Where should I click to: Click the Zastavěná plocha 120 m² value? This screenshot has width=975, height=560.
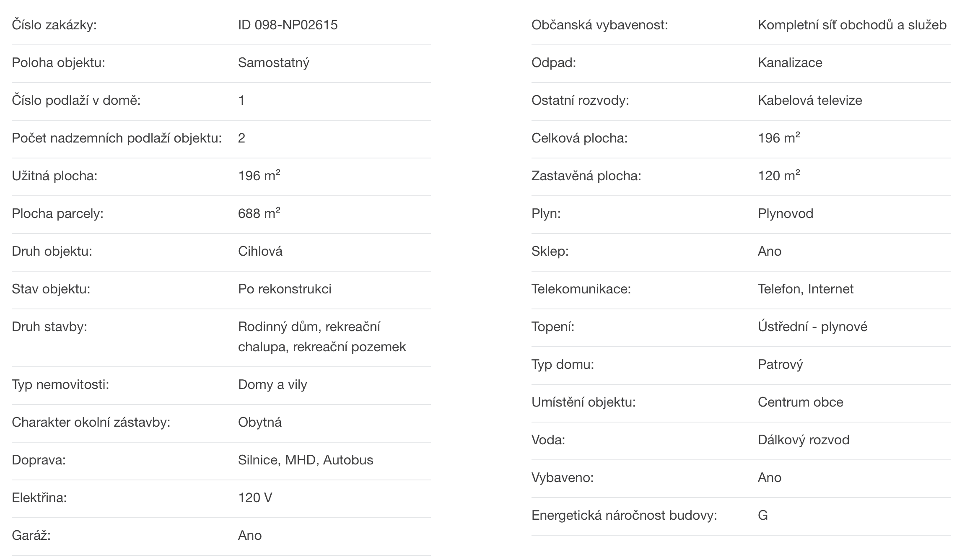(779, 175)
